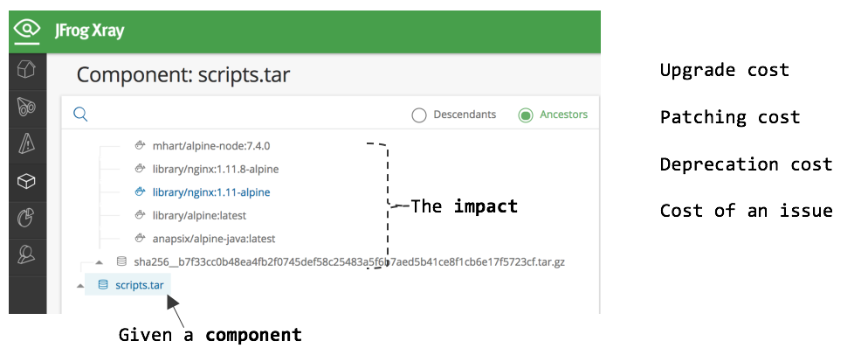Select anapsix/alpine-java:latest entry
868x362 pixels.
point(214,238)
